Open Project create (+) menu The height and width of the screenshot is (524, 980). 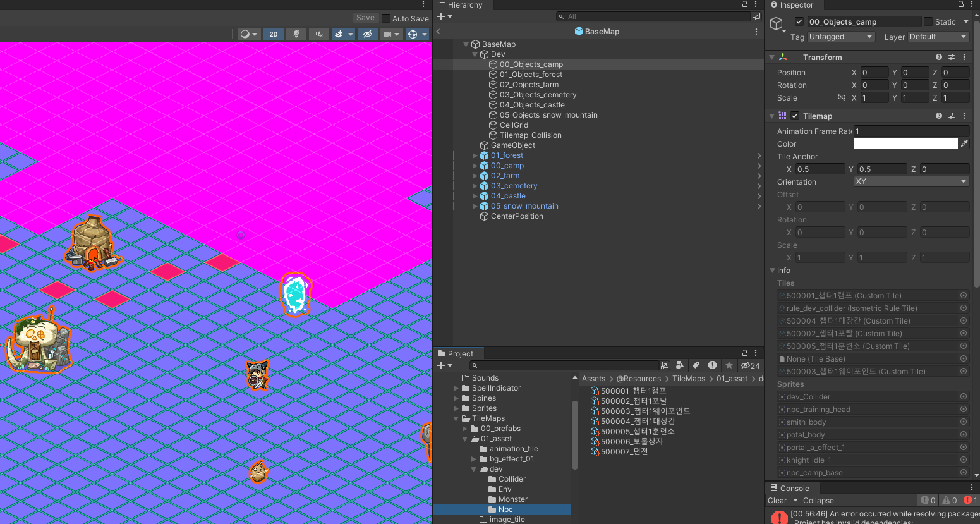click(x=444, y=365)
